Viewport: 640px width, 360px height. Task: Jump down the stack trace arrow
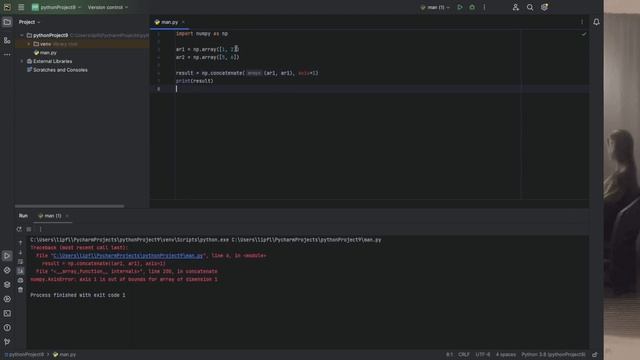coord(20,252)
